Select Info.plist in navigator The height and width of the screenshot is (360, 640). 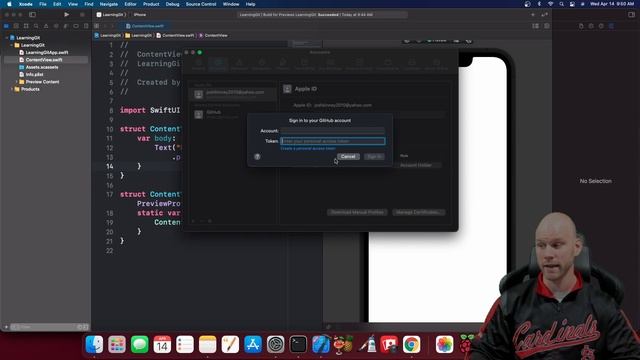34,74
